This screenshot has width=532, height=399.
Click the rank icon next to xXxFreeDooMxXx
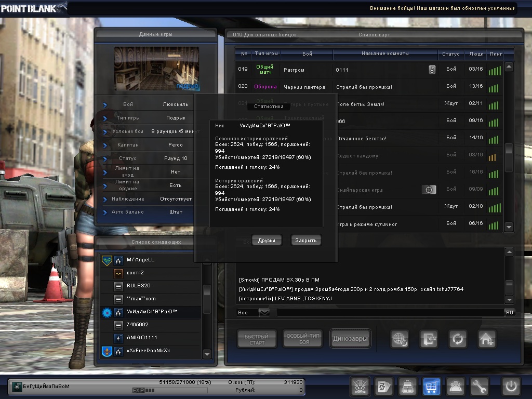[x=118, y=351]
